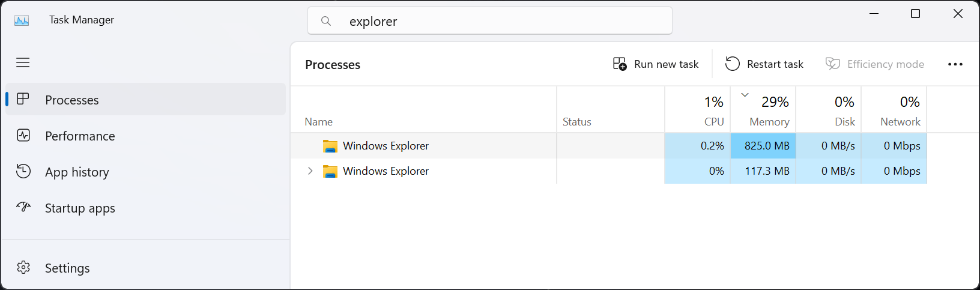Click the Task Manager title text
This screenshot has height=290, width=980.
82,20
